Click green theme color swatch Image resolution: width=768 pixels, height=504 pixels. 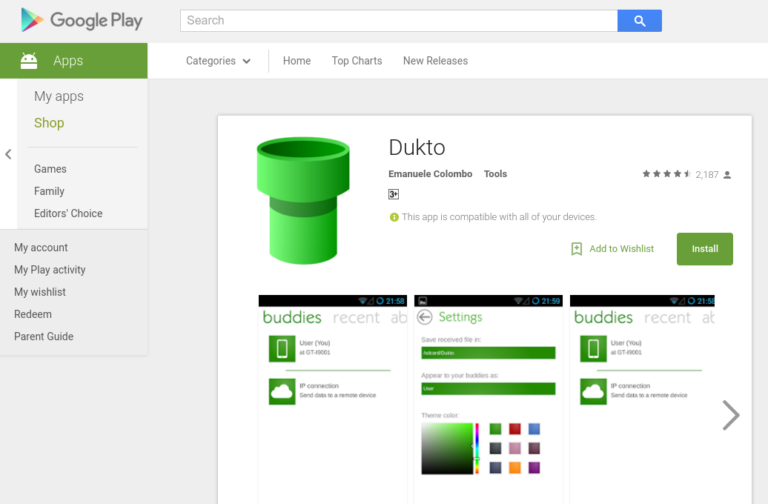tap(495, 429)
